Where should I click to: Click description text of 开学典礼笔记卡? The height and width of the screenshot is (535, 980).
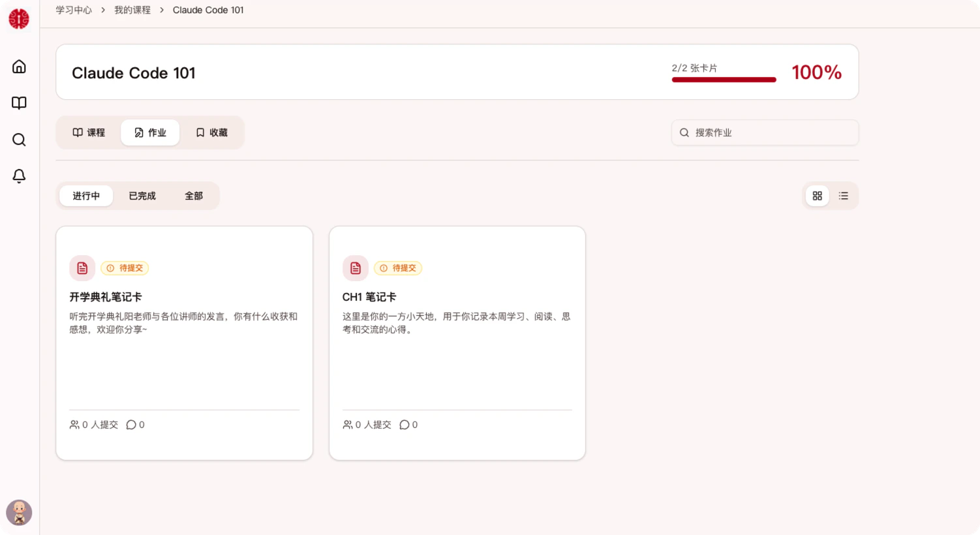tap(183, 323)
